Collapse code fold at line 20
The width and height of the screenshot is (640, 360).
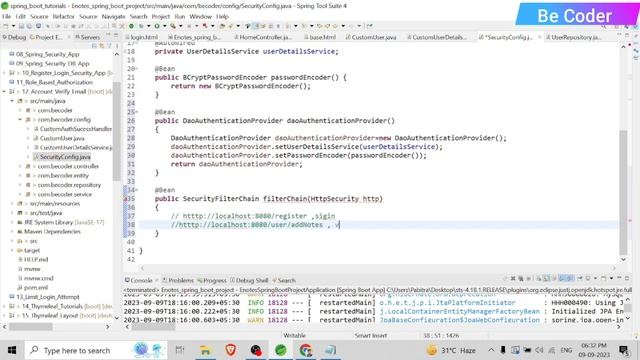[137, 69]
